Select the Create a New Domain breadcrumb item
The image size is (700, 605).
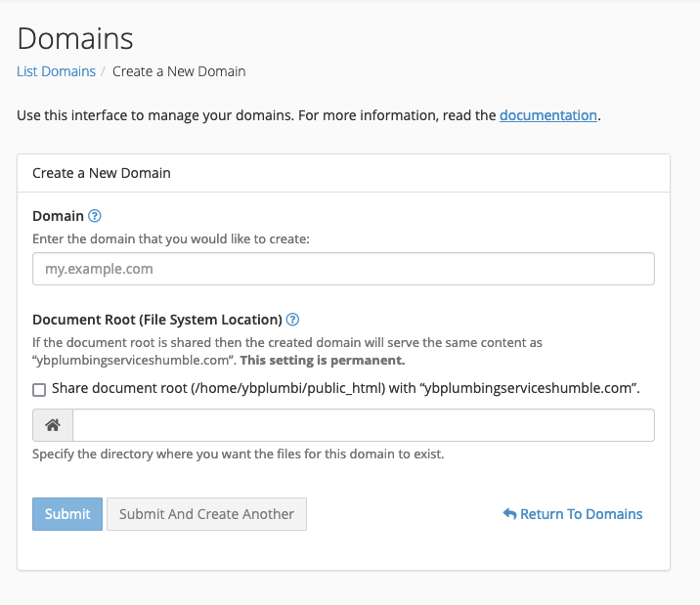(179, 71)
